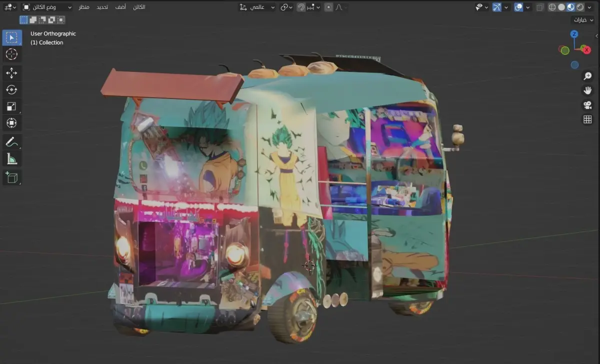Activate the 3D Cursor tool

[11, 54]
